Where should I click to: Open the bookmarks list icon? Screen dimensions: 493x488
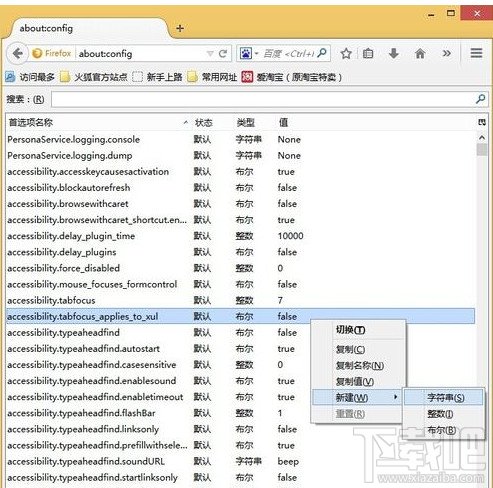pyautogui.click(x=368, y=53)
